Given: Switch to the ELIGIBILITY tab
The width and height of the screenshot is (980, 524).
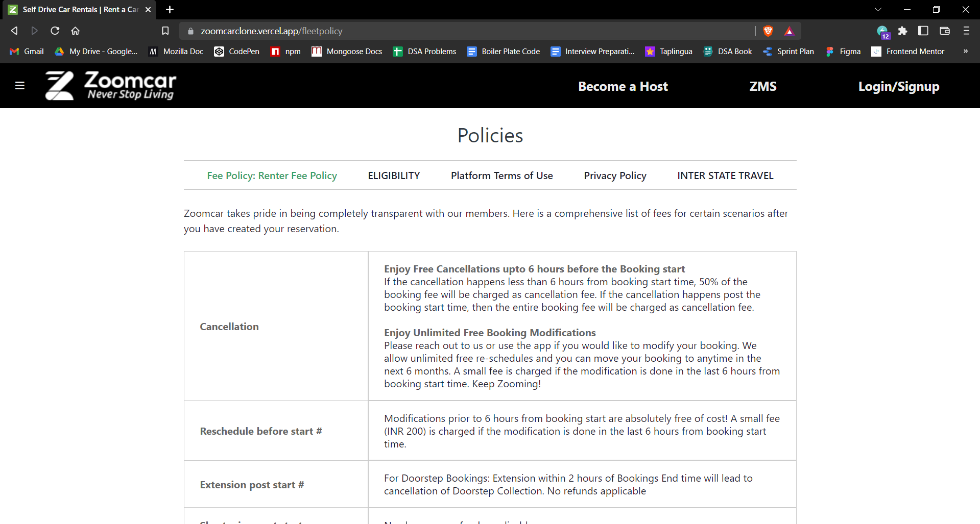Looking at the screenshot, I should point(394,176).
